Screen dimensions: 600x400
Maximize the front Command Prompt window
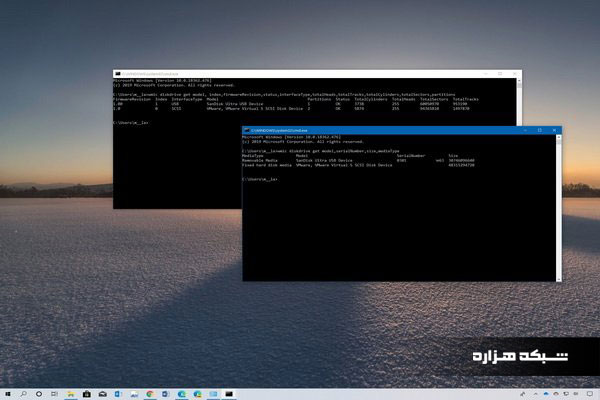point(540,131)
